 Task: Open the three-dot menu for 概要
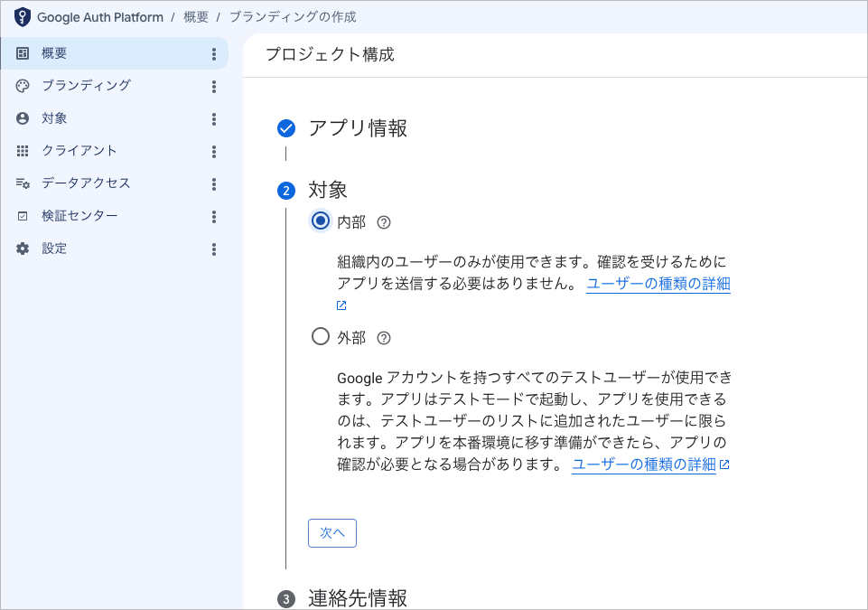click(x=214, y=53)
